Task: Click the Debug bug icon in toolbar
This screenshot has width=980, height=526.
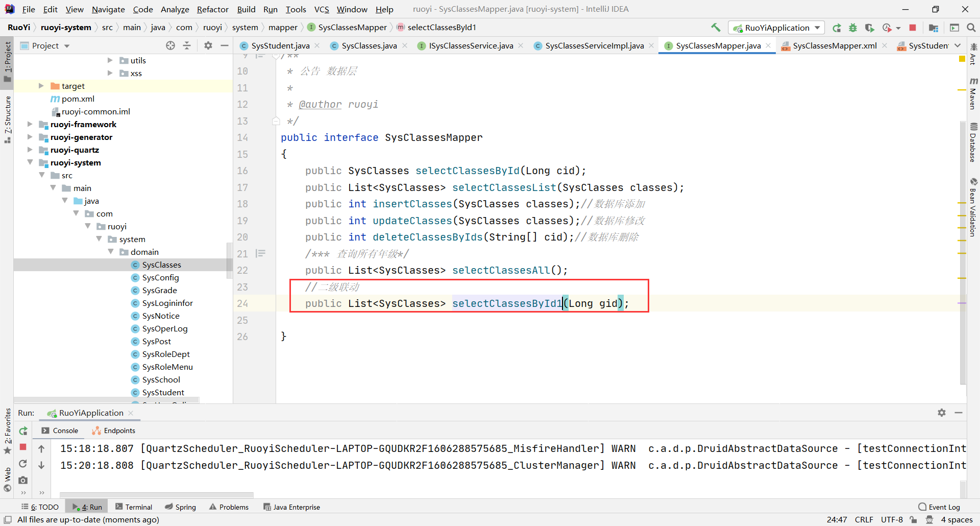Action: click(x=853, y=28)
